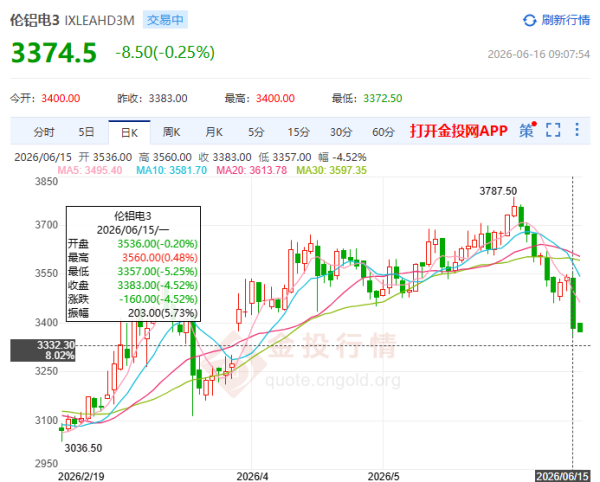Click the MA10: 3581.70 indicator label
Image resolution: width=600 pixels, height=482 pixels.
click(x=171, y=170)
